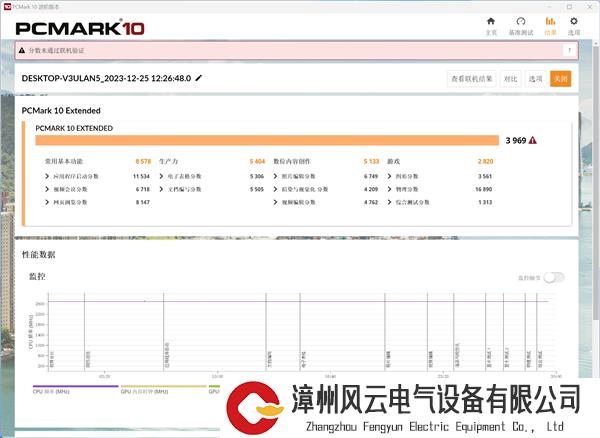The height and width of the screenshot is (438, 600).
Task: Click the physics score value 16 890
Action: (x=484, y=189)
